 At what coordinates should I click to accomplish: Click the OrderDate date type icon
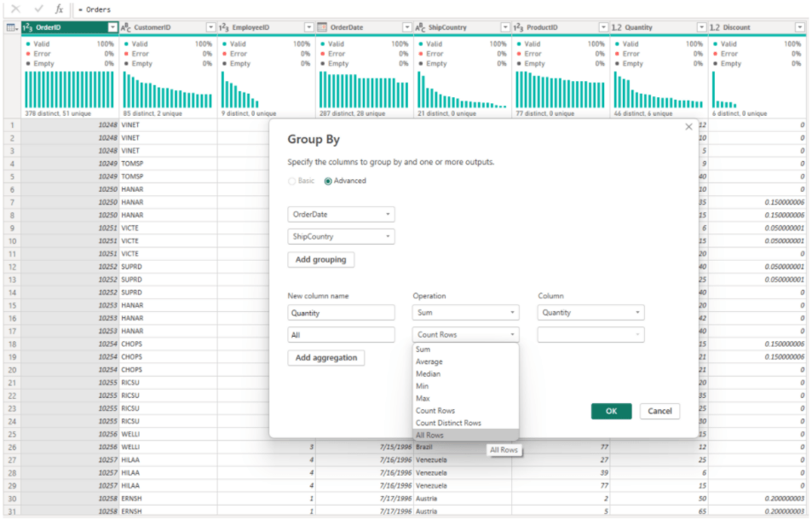322,27
